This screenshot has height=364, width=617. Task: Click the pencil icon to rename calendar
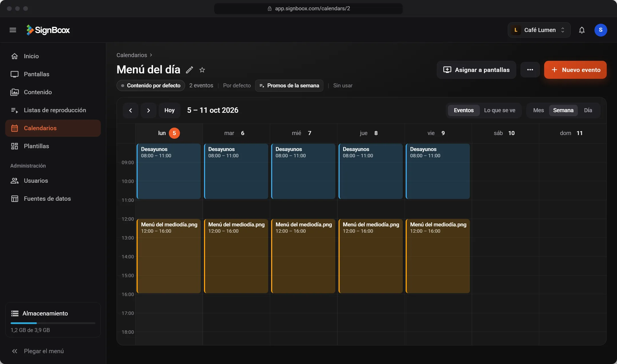coord(189,70)
